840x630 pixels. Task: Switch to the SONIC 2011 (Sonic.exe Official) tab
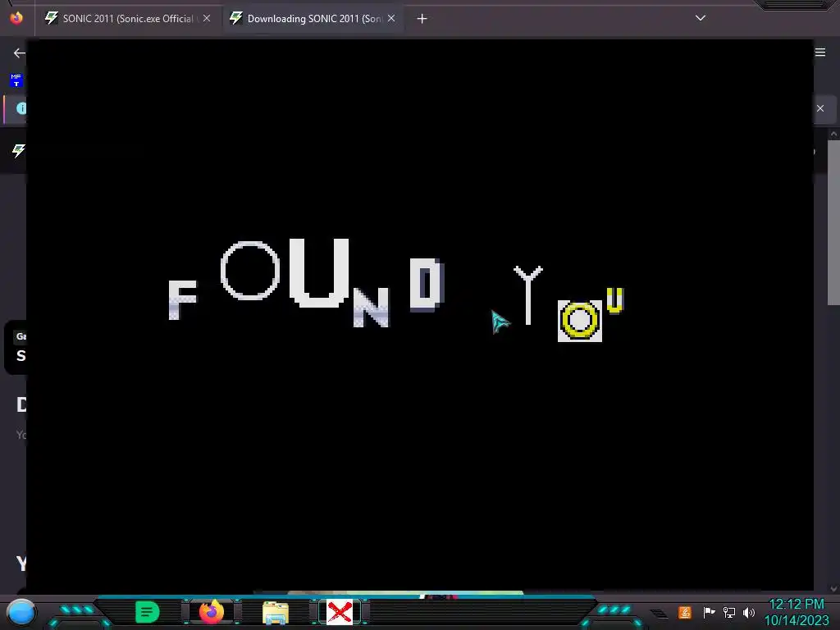tap(127, 19)
